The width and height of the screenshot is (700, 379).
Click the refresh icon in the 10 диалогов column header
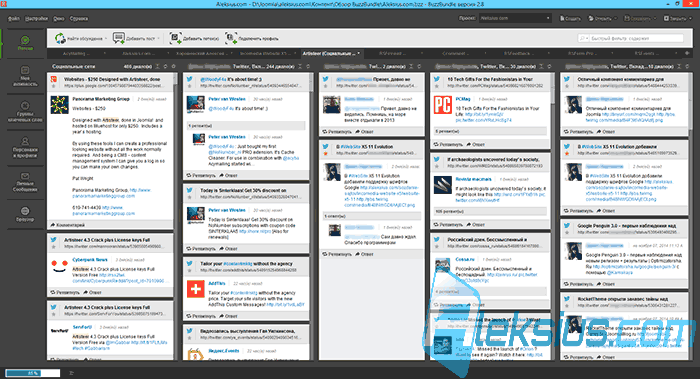click(688, 67)
